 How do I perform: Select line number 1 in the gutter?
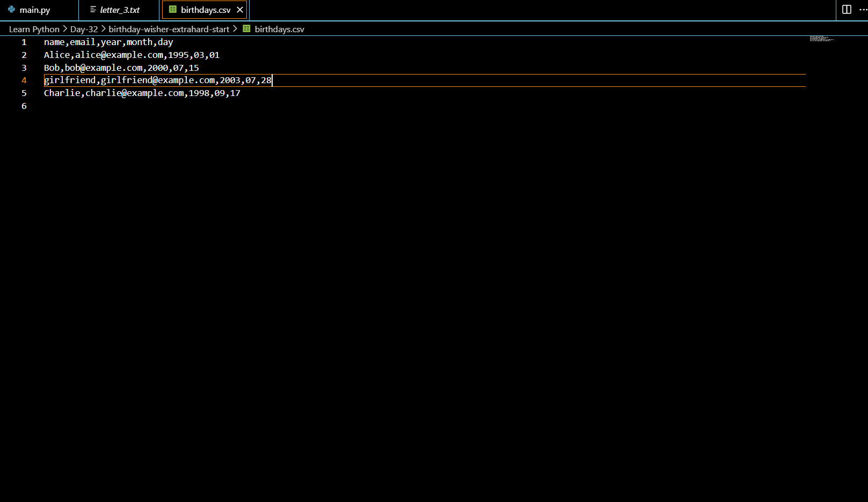click(24, 42)
